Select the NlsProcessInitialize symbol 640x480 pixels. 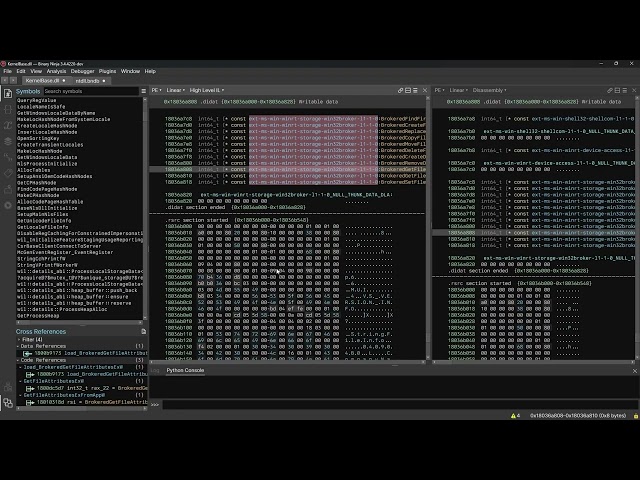point(47,164)
